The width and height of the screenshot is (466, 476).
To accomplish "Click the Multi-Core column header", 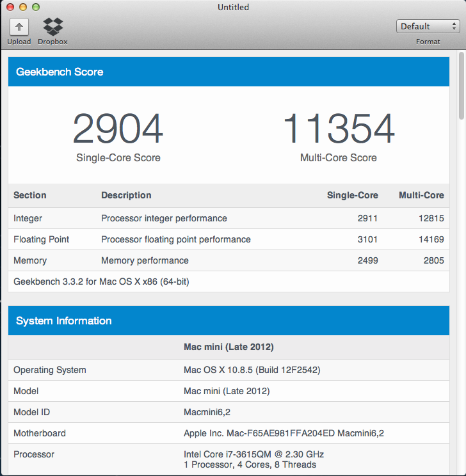I will (421, 195).
